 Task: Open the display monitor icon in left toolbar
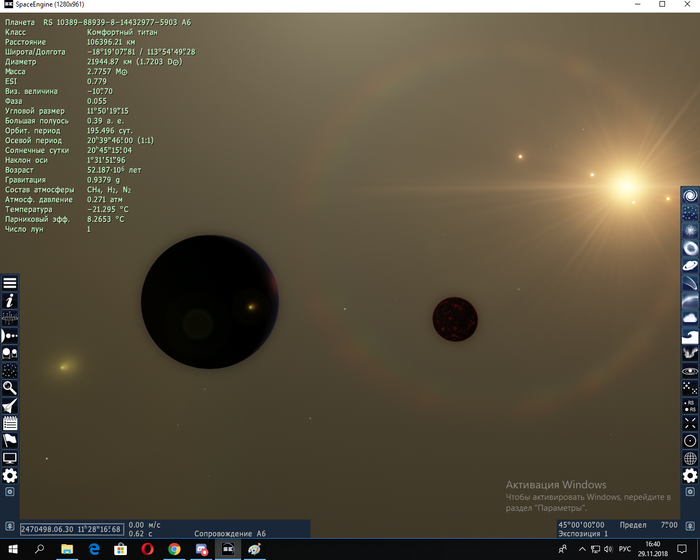pos(10,458)
